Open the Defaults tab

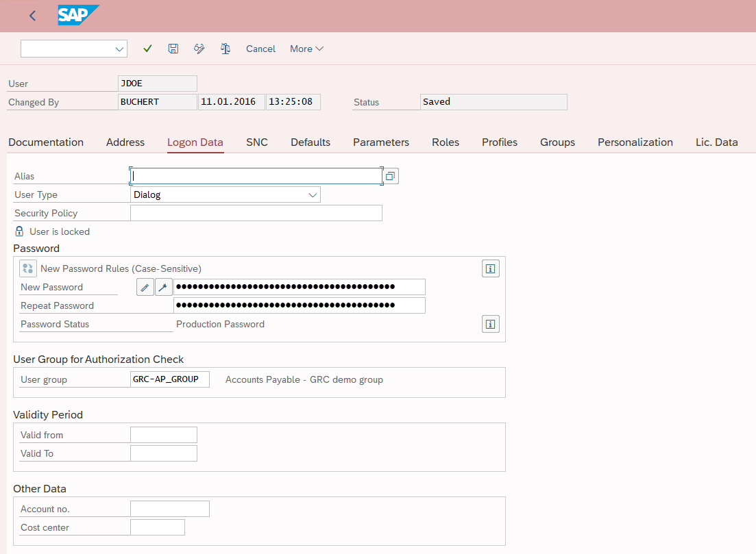click(310, 142)
